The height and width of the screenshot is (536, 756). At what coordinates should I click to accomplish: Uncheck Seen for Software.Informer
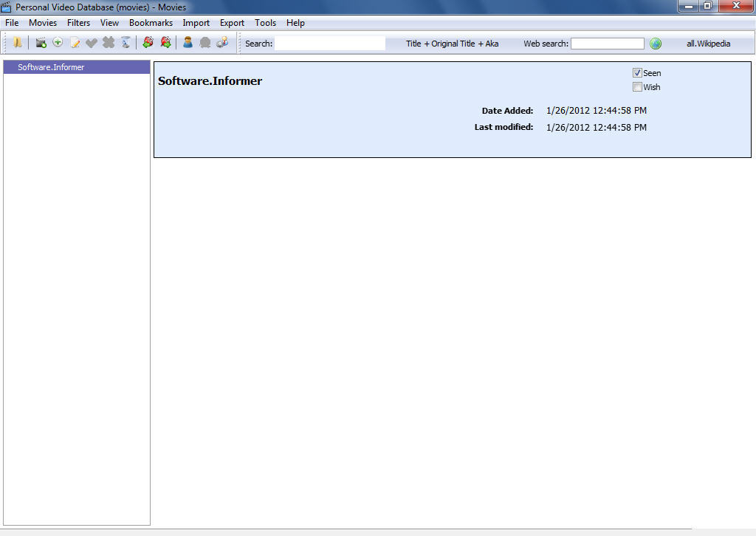coord(637,72)
